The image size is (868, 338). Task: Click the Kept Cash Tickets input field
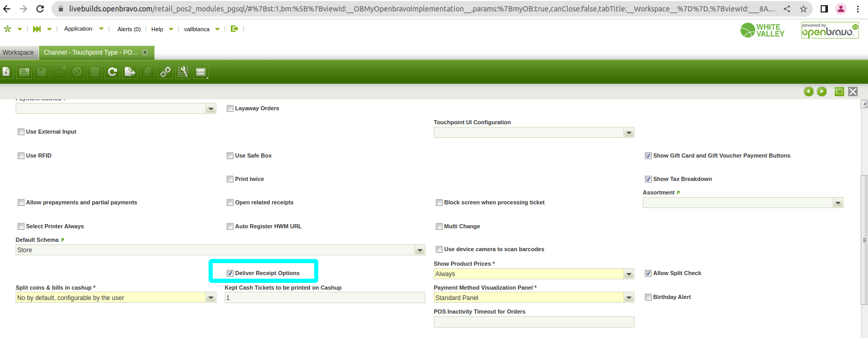[325, 298]
